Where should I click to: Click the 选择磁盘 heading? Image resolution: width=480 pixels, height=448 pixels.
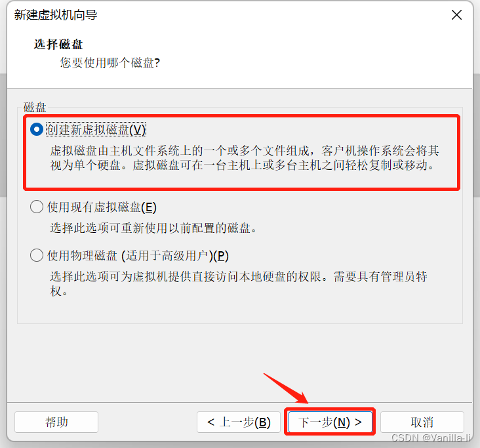point(58,45)
